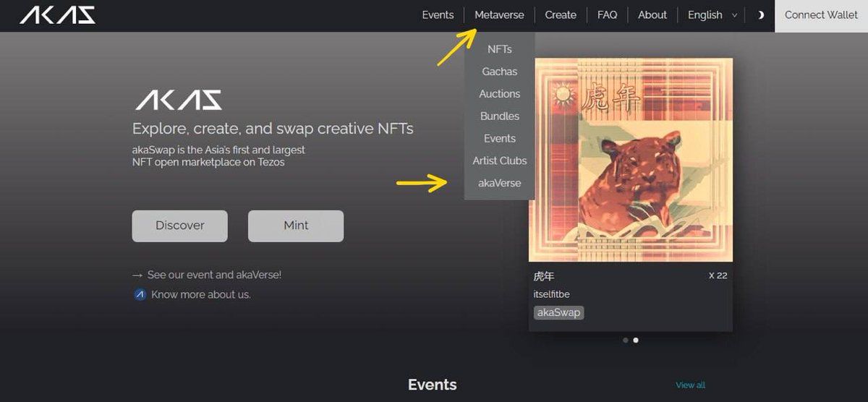
Task: Open the About nav item
Action: pyautogui.click(x=652, y=15)
